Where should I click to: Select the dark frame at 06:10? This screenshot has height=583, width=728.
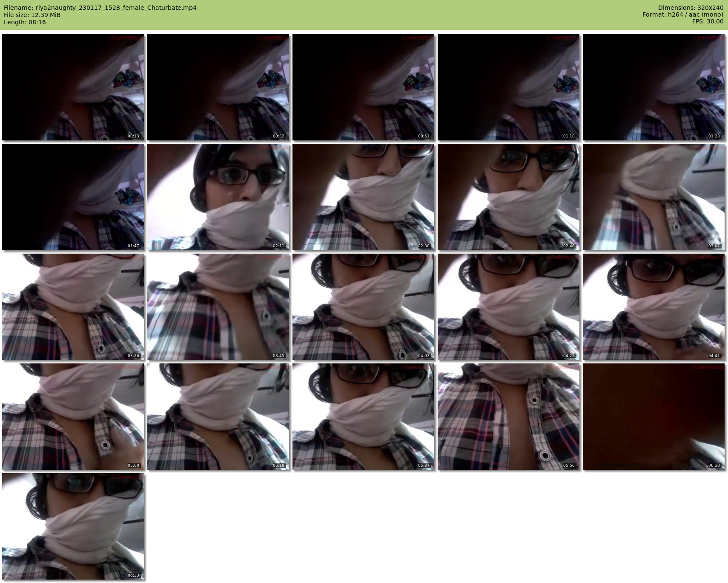pos(653,417)
